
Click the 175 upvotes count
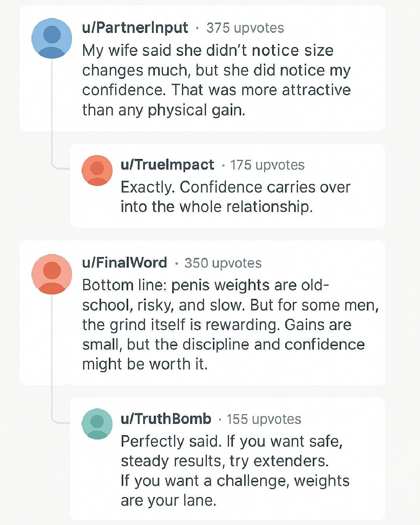tap(267, 165)
